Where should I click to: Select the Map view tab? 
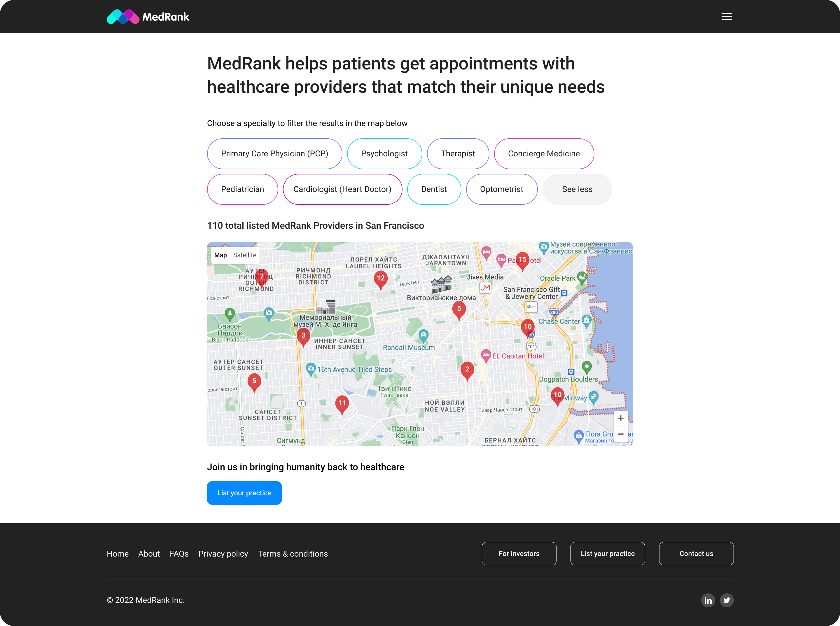coord(220,255)
